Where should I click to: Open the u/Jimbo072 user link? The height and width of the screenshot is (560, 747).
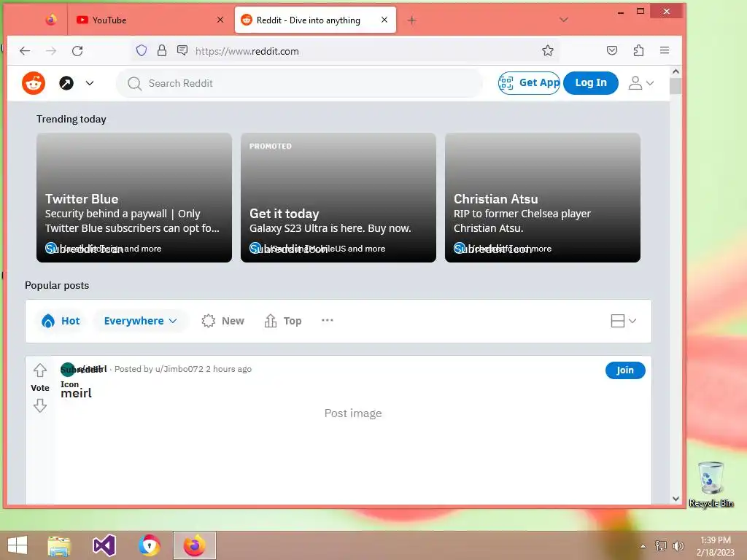[x=179, y=369]
